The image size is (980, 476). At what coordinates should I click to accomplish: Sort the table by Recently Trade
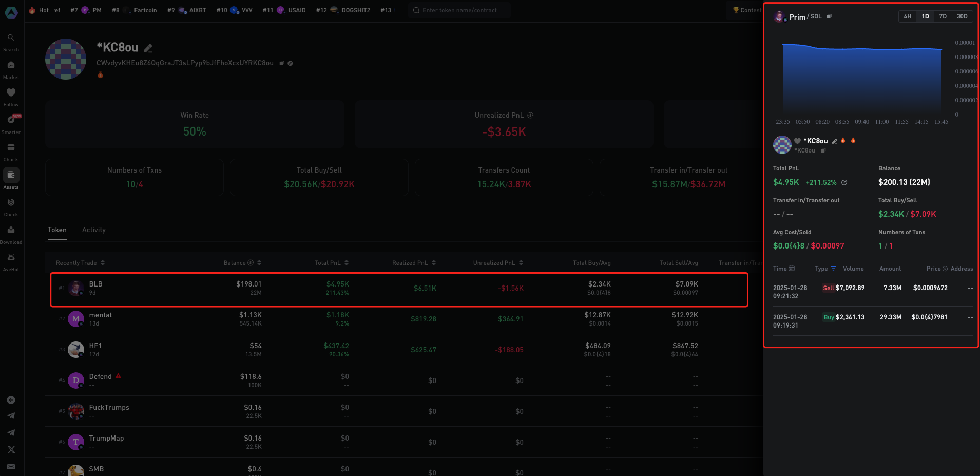click(x=80, y=263)
